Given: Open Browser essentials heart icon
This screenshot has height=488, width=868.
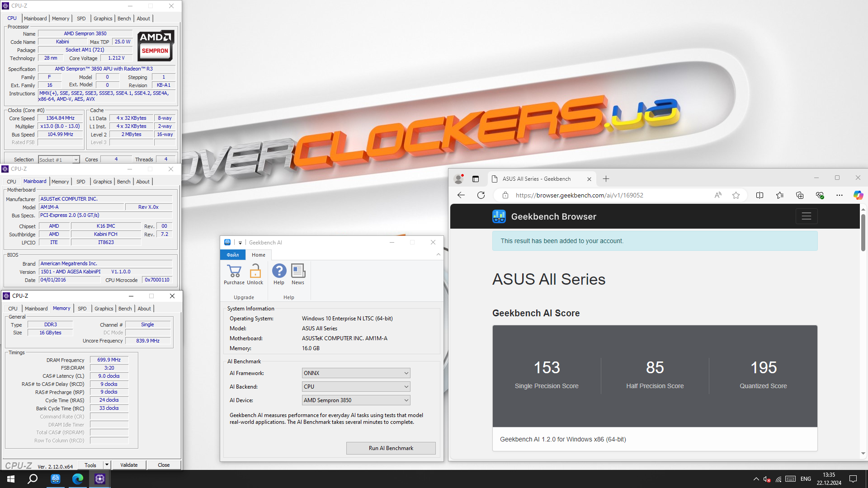Looking at the screenshot, I should (x=820, y=195).
